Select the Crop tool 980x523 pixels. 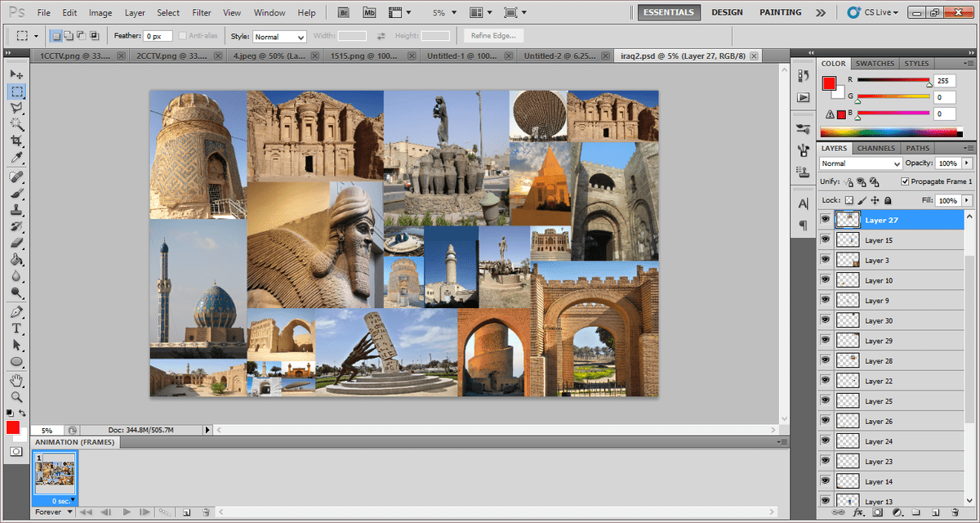[x=16, y=141]
